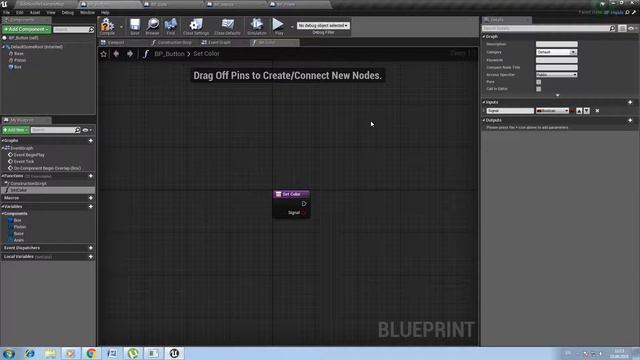Click the Description input field
This screenshot has width=640, height=360.
coord(556,44)
